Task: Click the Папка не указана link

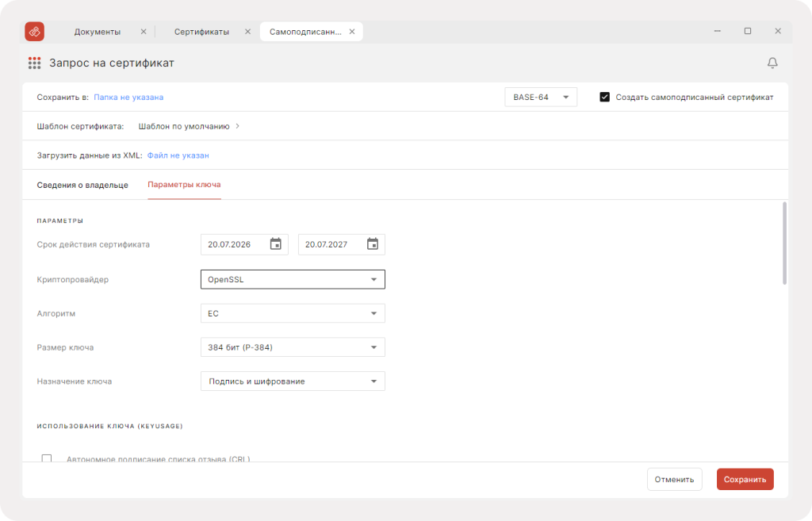Action: coord(128,97)
